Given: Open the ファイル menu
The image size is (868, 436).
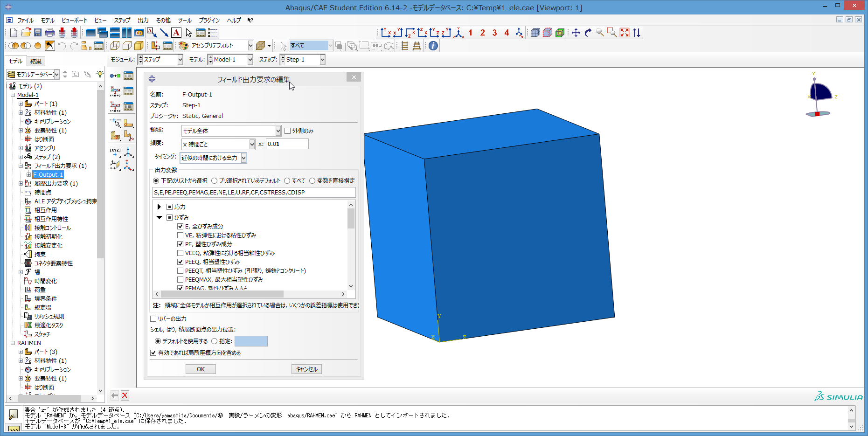Looking at the screenshot, I should (x=25, y=21).
